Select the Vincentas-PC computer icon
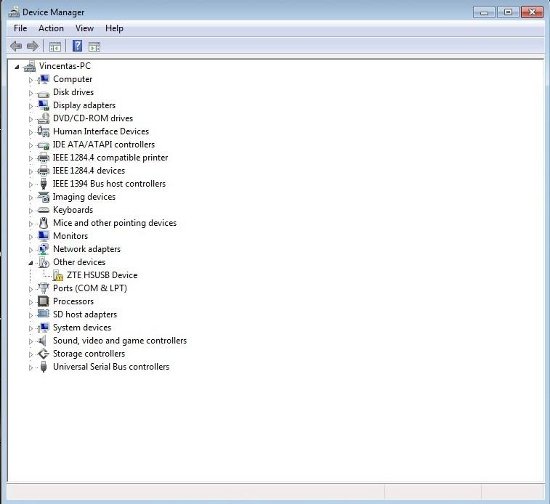 (x=30, y=66)
